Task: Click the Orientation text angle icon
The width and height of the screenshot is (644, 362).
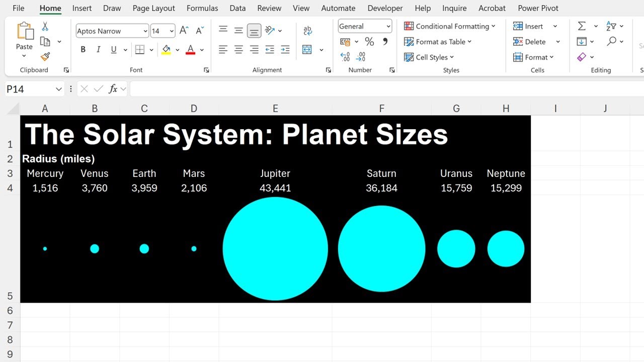Action: tap(270, 30)
